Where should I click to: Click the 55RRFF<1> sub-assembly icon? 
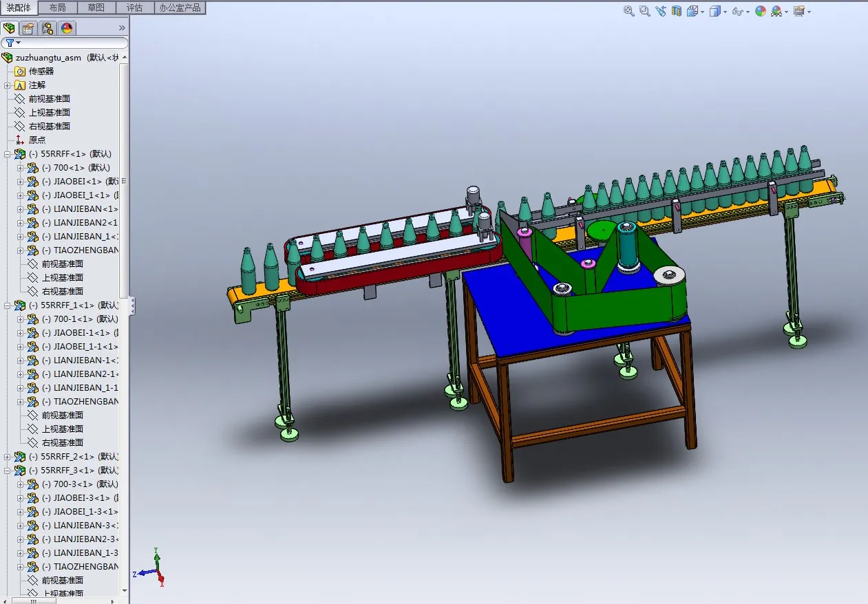click(x=20, y=154)
